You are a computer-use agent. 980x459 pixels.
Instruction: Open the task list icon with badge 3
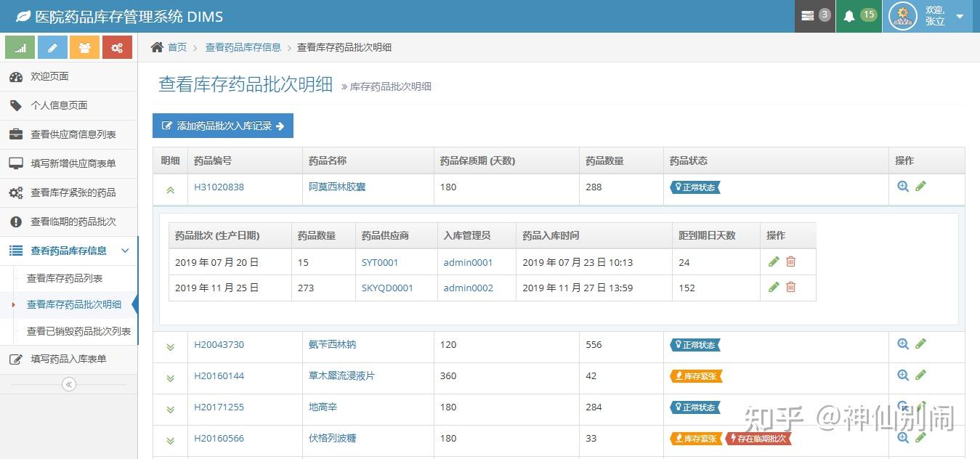(815, 16)
